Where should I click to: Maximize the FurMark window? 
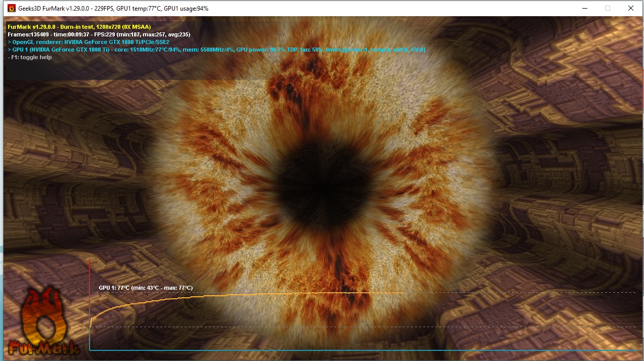click(608, 9)
